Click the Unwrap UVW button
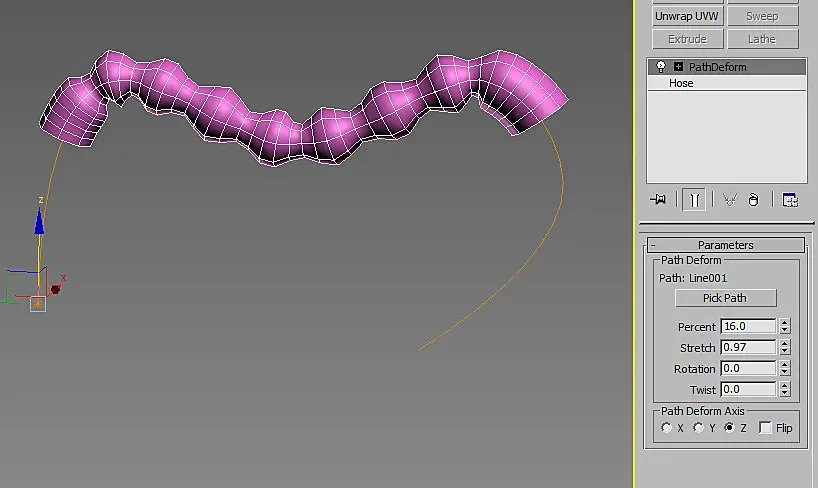The height and width of the screenshot is (488, 818). (x=687, y=16)
